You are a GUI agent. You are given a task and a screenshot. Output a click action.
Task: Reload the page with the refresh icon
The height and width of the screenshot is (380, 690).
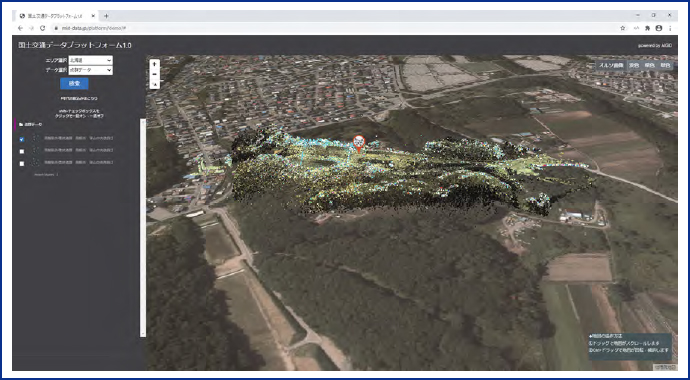pyautogui.click(x=43, y=28)
